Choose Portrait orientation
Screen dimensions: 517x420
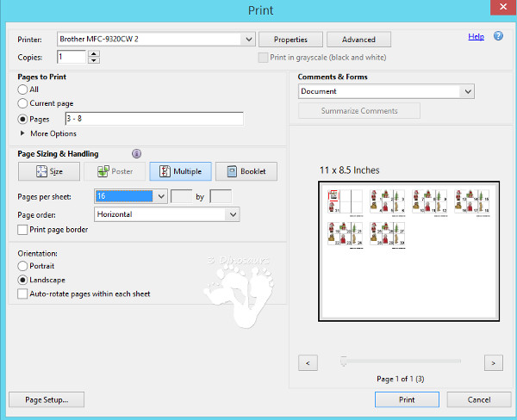23,267
